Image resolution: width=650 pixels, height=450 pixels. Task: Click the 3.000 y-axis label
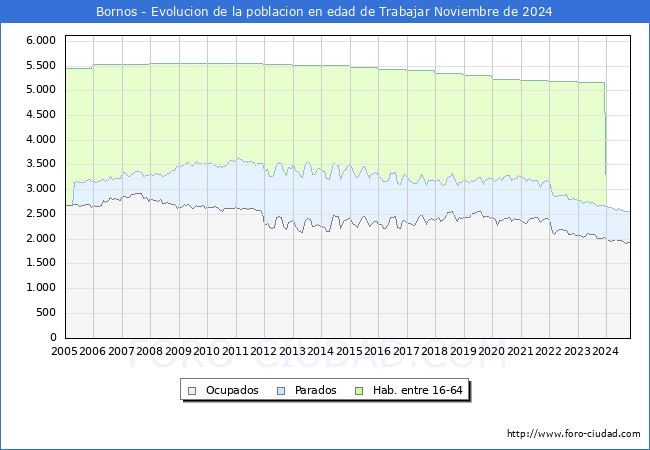(41, 189)
